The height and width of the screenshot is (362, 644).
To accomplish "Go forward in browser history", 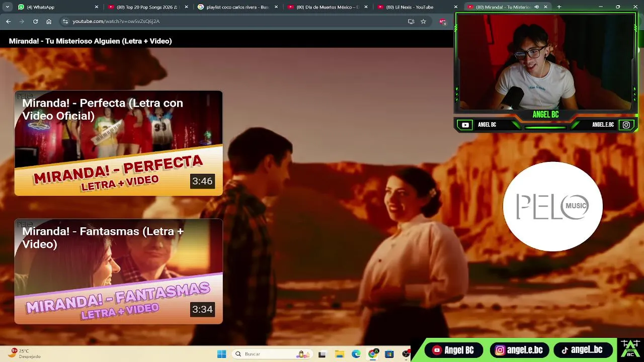I will [x=22, y=22].
